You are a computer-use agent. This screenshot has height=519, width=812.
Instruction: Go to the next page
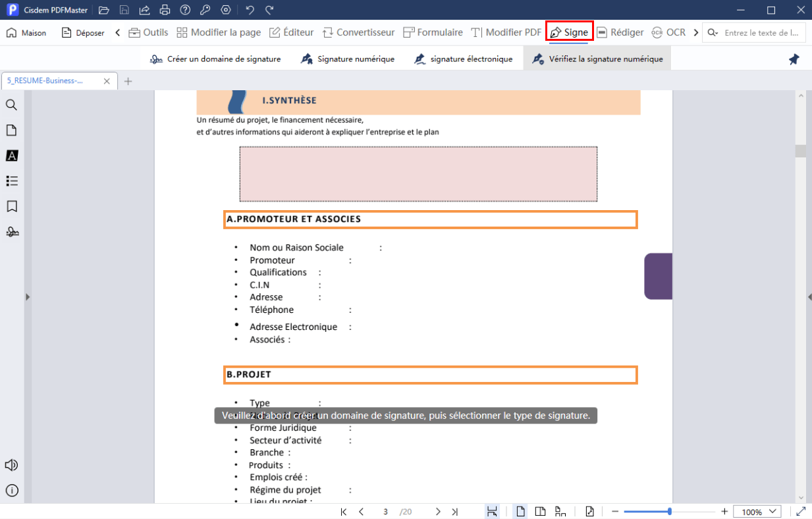[438, 512]
